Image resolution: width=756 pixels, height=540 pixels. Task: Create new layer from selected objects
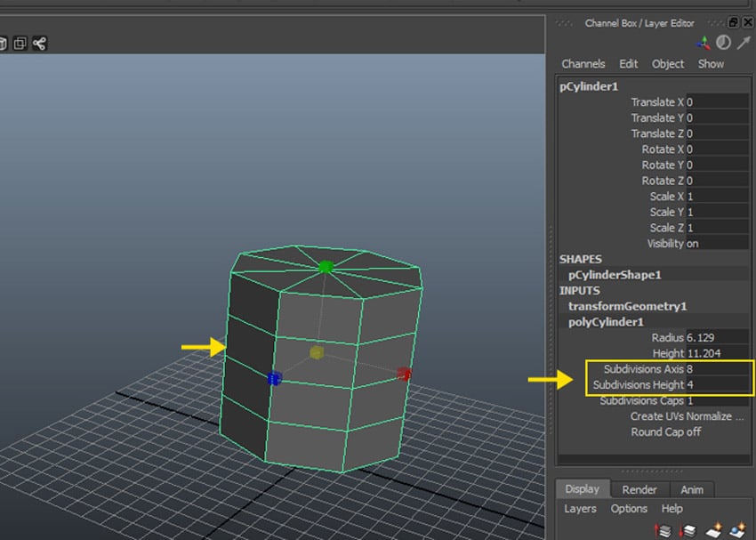point(737,531)
